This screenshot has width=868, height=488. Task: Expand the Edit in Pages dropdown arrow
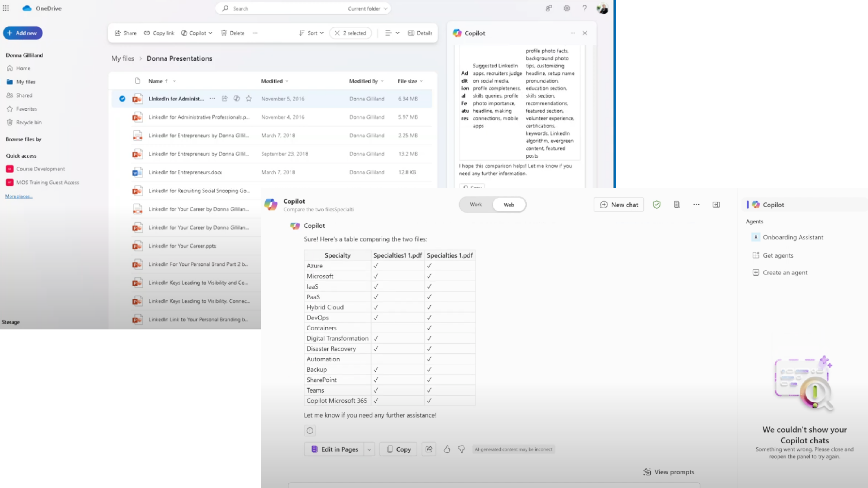369,449
